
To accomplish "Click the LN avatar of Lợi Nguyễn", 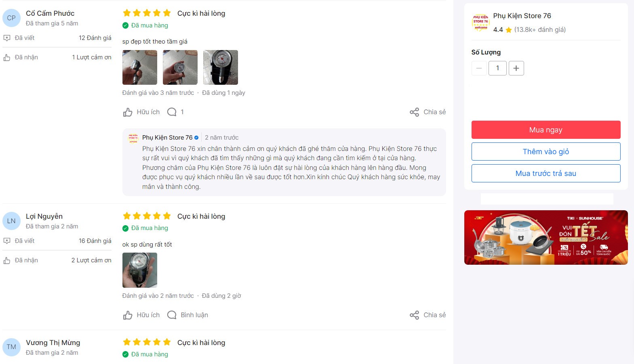I will 11,221.
